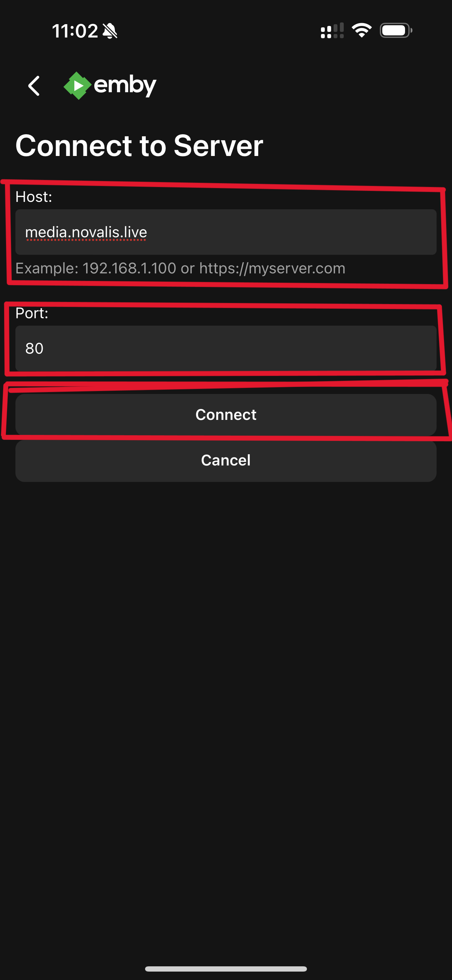452x980 pixels.
Task: Tap the emby wordmark text
Action: 125,86
